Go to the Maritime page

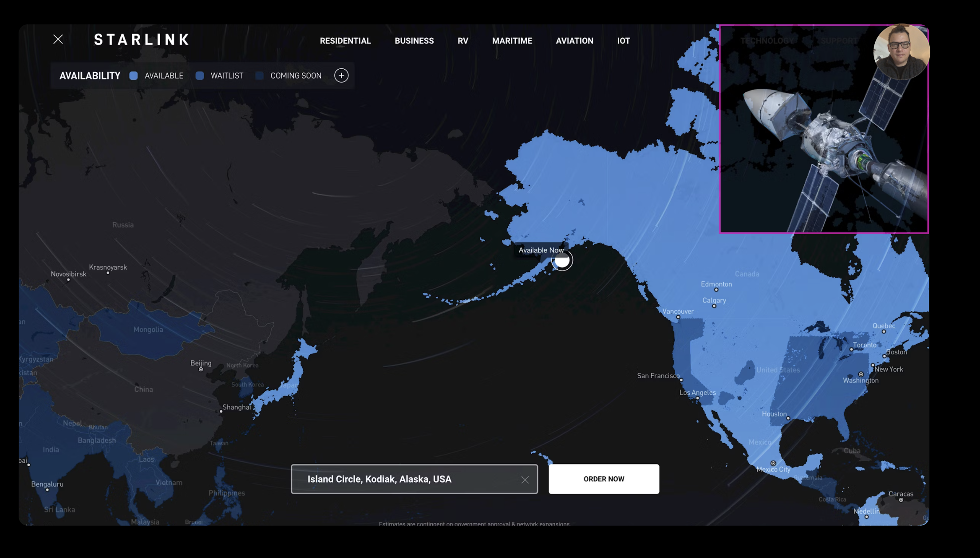[512, 41]
